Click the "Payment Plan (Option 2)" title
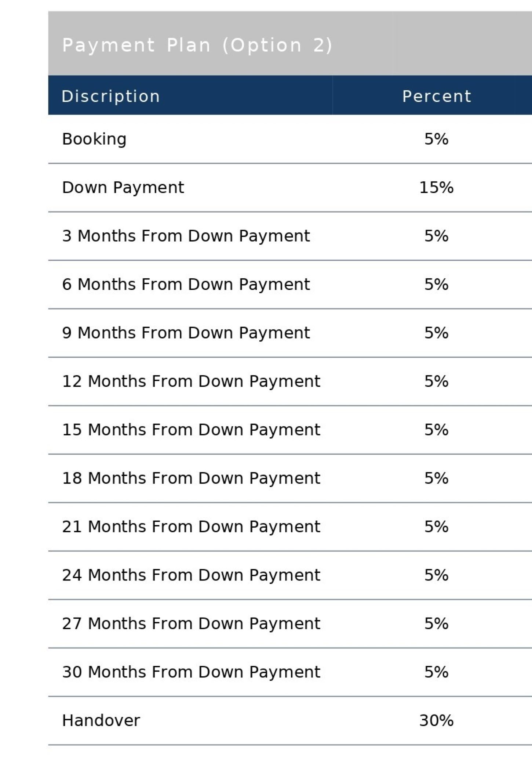This screenshot has height=774, width=532. point(197,45)
